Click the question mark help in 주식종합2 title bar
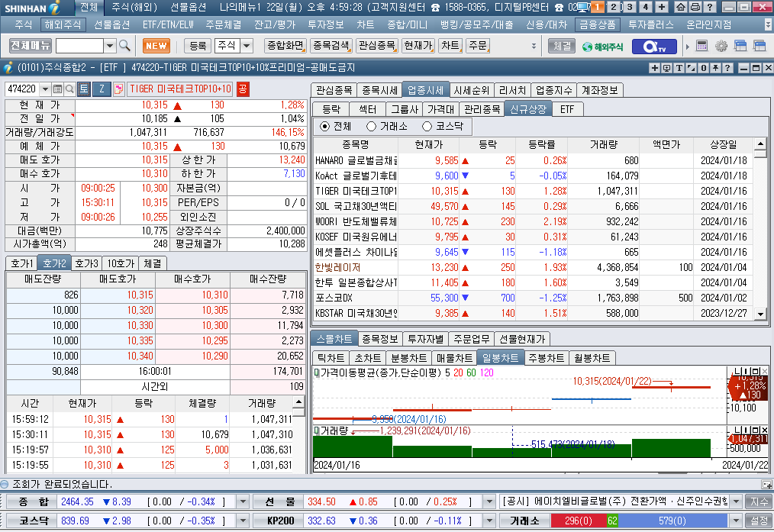The width and height of the screenshot is (774, 532). pyautogui.click(x=727, y=68)
